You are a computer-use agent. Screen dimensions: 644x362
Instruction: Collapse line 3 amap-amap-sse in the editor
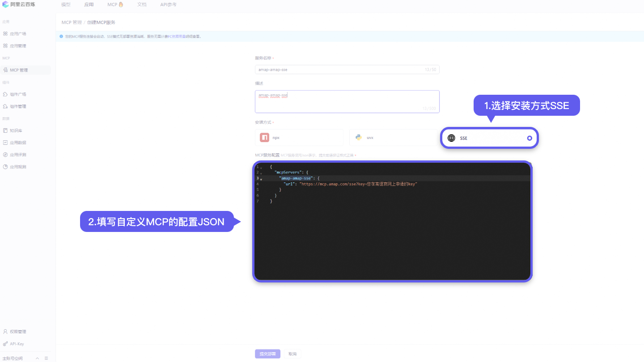click(262, 178)
